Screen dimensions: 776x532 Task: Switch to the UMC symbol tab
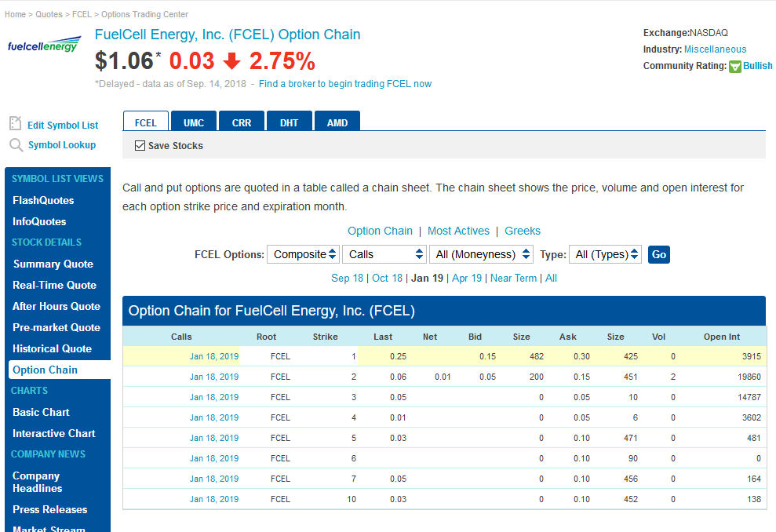point(194,122)
